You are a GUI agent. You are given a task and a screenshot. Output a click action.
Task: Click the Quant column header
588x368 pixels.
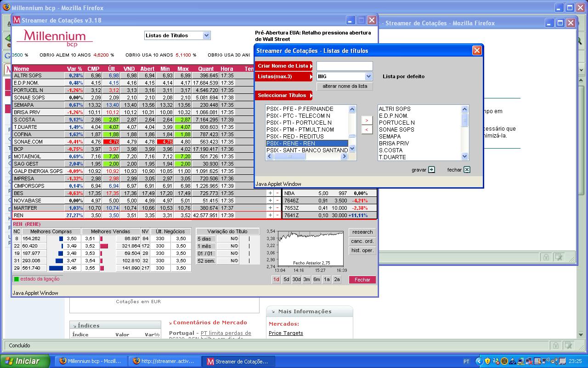(x=206, y=69)
